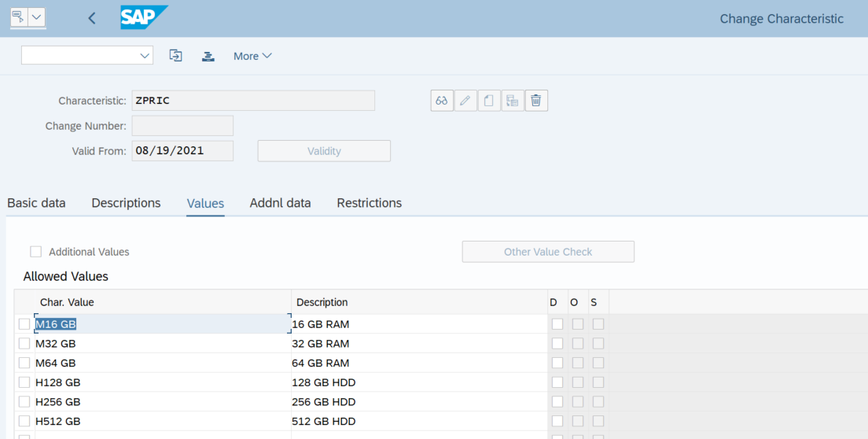Click the 16 GB RAM description cell
868x439 pixels.
pyautogui.click(x=419, y=324)
